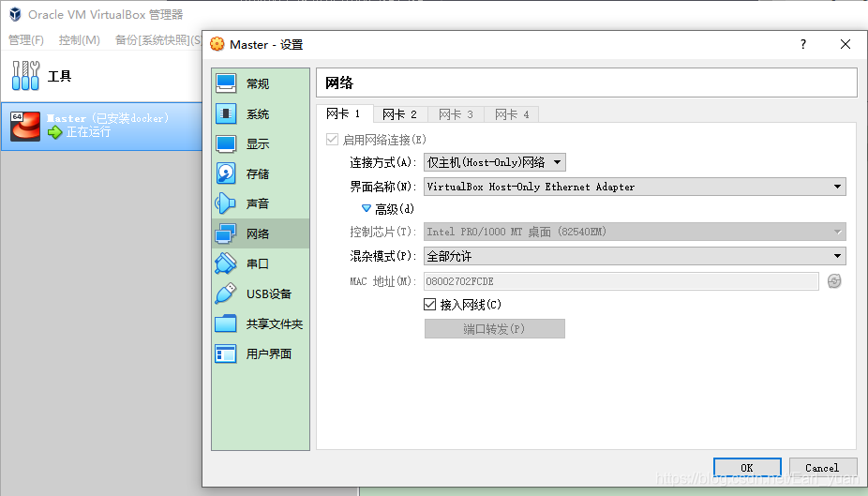Click the 正在运行 status text

(88, 132)
